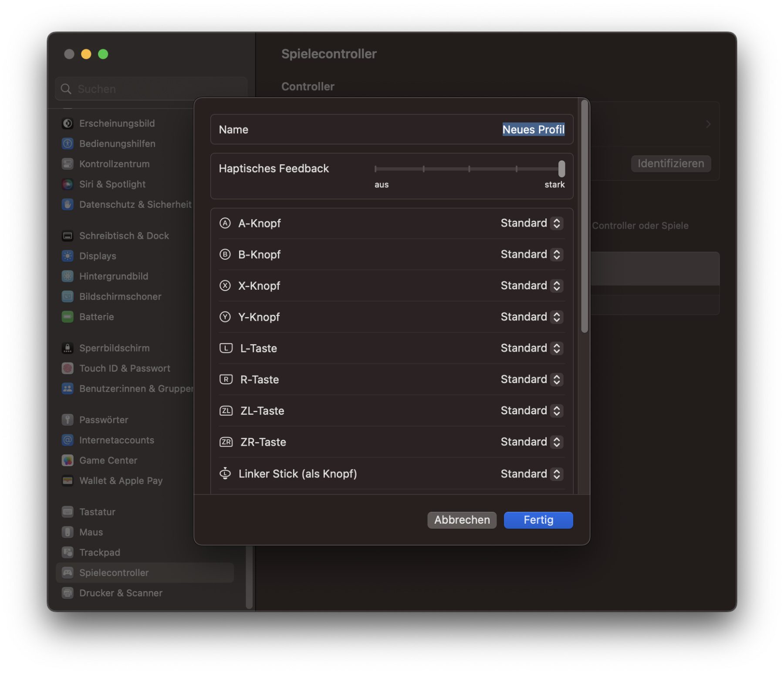The image size is (784, 674).
Task: Click the Identifizieren button
Action: (671, 163)
